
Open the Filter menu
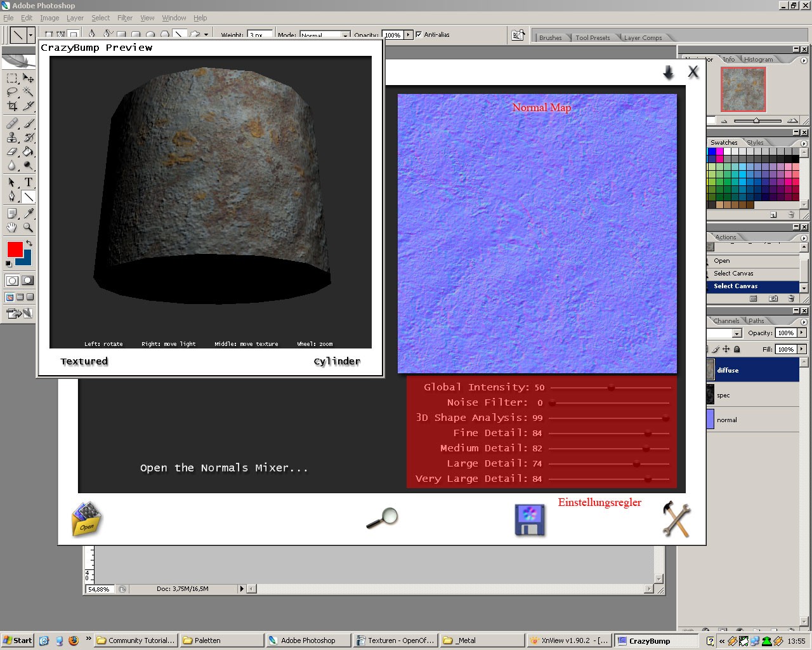[125, 18]
